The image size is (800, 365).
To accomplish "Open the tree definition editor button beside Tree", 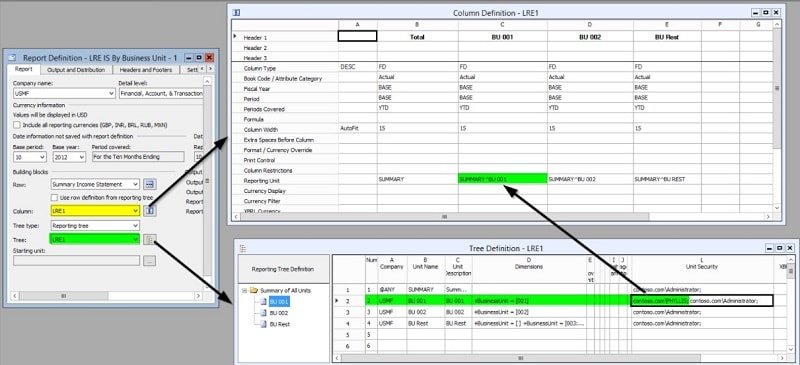I will pyautogui.click(x=149, y=239).
